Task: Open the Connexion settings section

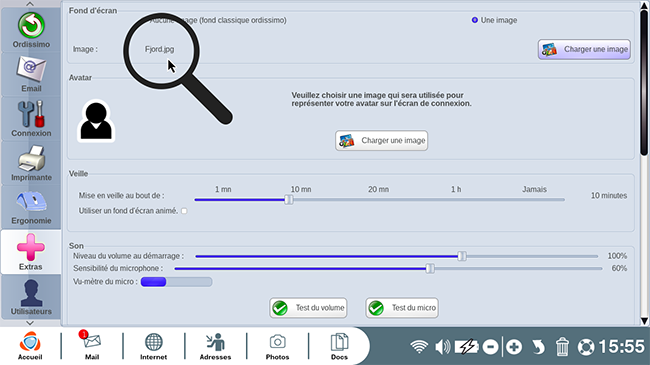Action: [31, 119]
